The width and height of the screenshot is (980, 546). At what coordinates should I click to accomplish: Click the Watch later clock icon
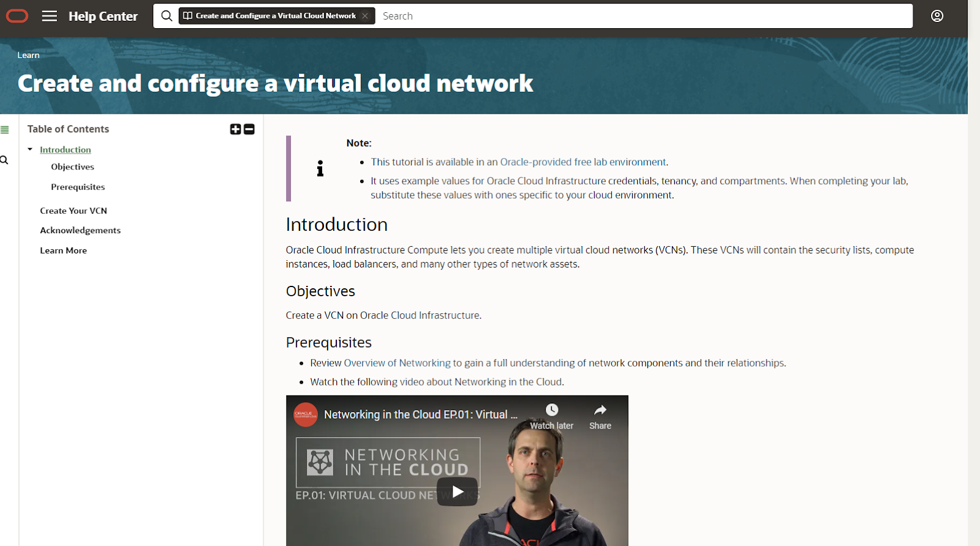[552, 410]
